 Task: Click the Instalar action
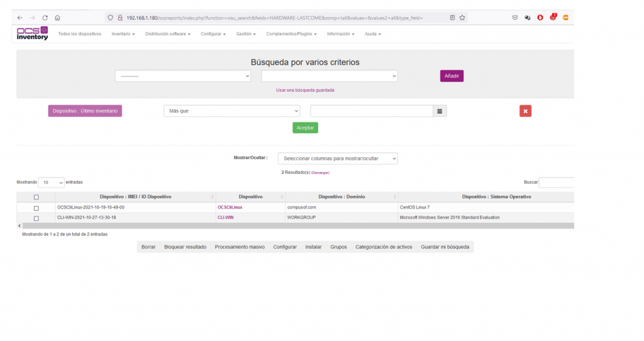[x=313, y=247]
